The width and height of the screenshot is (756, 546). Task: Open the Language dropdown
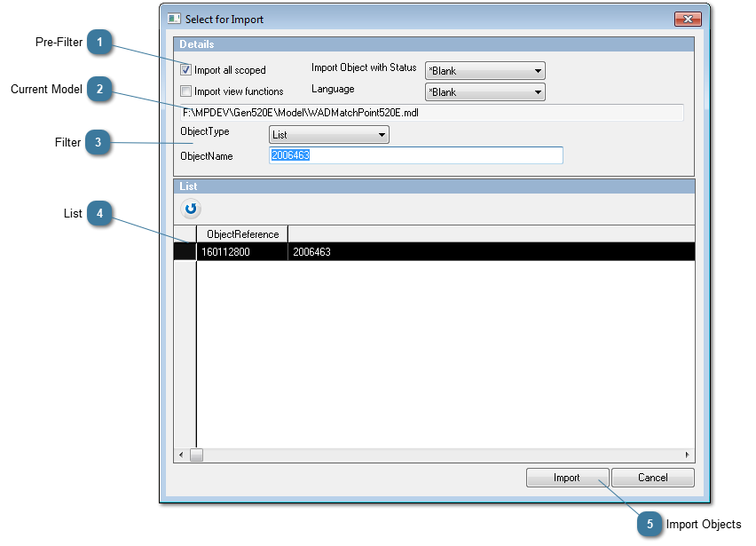pos(485,92)
